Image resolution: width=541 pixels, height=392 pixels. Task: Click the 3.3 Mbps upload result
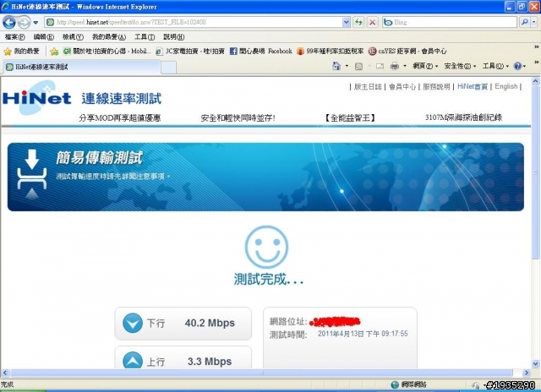(210, 362)
